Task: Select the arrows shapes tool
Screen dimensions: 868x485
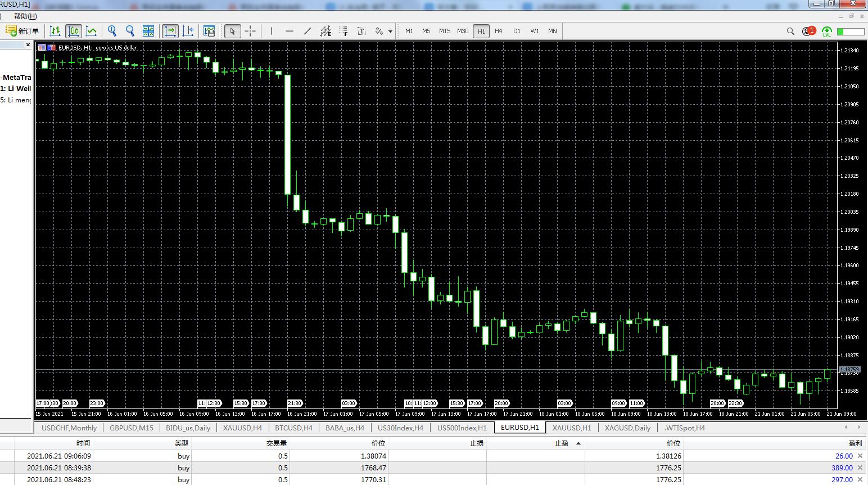Action: (379, 31)
